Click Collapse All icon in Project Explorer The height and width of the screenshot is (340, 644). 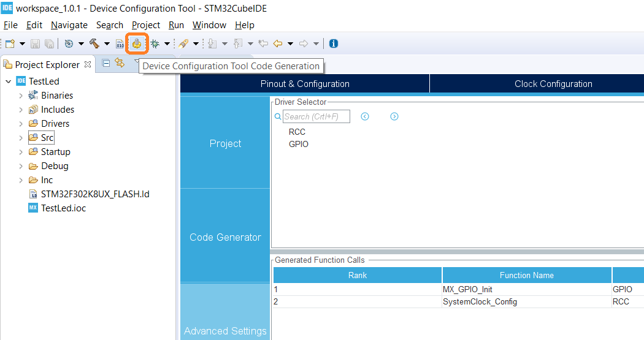(106, 63)
